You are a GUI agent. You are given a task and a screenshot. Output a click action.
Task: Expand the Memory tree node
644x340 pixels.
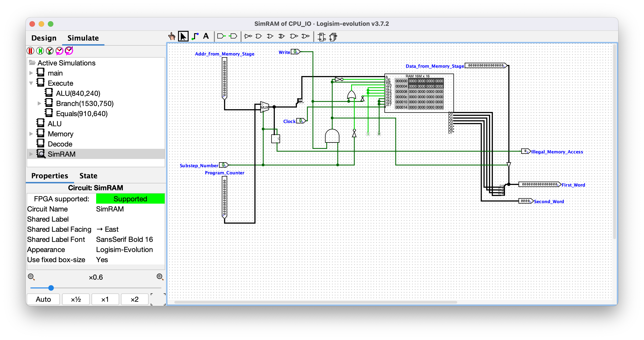click(x=31, y=134)
